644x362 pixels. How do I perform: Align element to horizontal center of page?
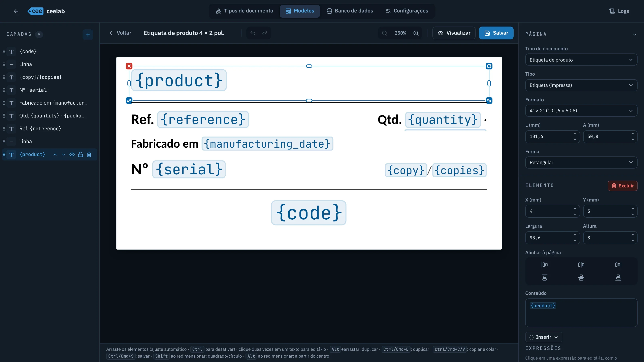click(581, 265)
